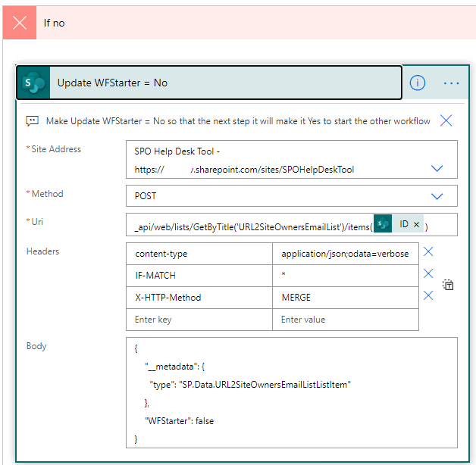This screenshot has width=476, height=465.
Task: Click the Enter value header field
Action: [x=345, y=320]
